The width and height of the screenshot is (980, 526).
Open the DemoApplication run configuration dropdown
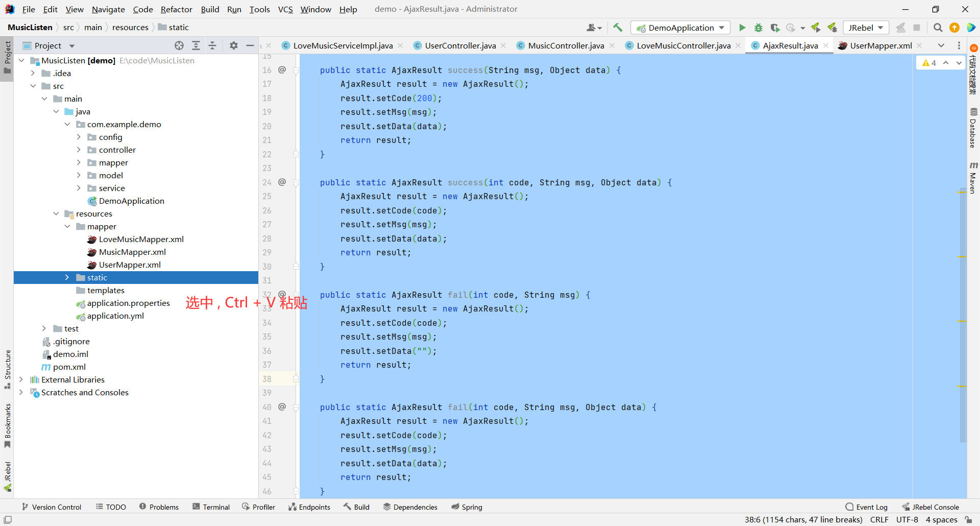tap(680, 28)
